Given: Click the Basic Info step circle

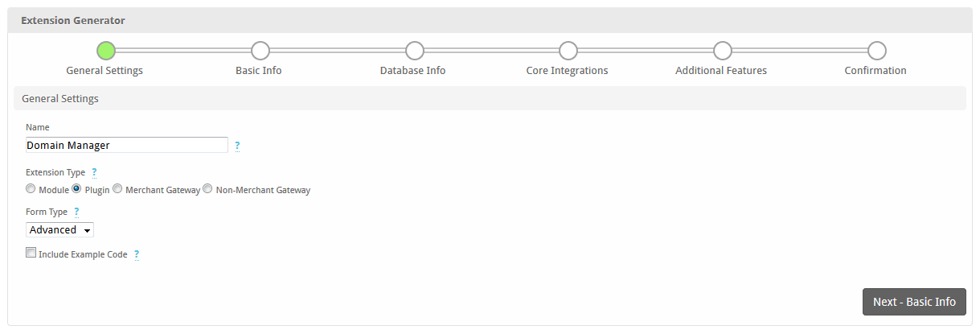Looking at the screenshot, I should click(x=260, y=51).
